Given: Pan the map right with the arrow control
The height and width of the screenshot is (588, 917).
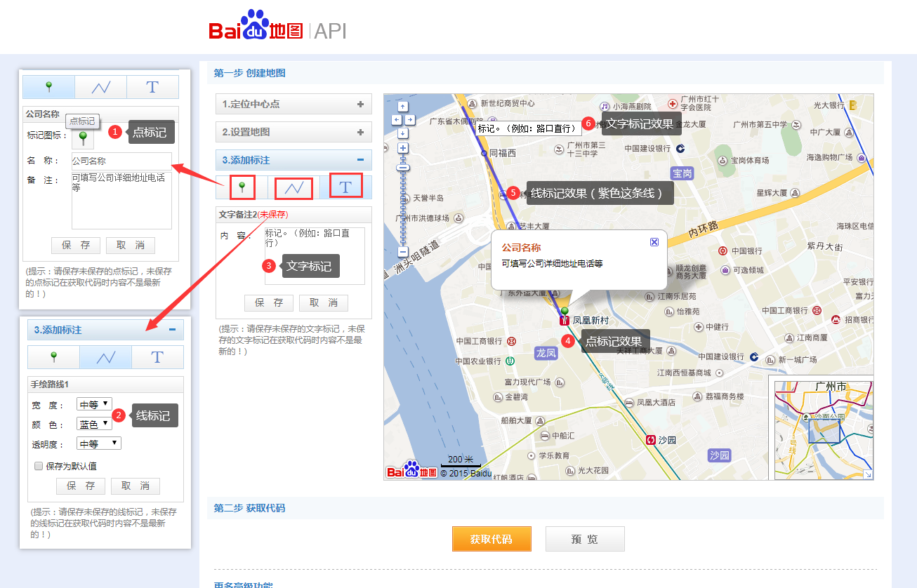Looking at the screenshot, I should pos(410,120).
